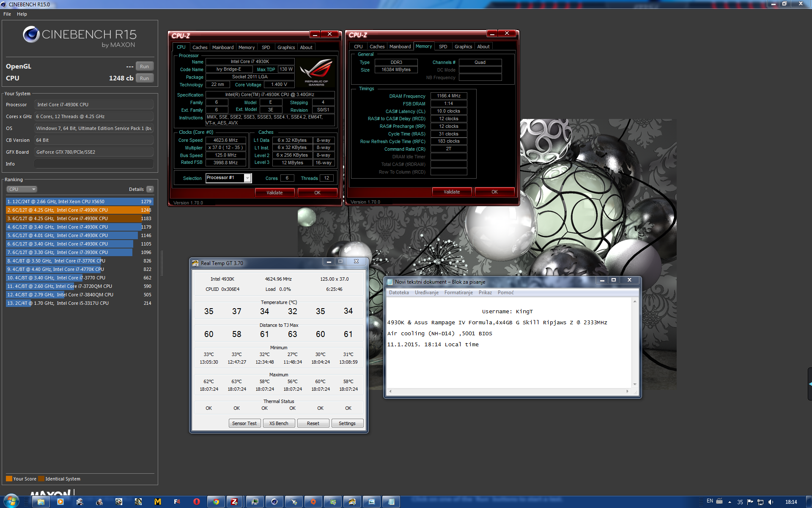The width and height of the screenshot is (812, 508).
Task: Click Validate in right CPU-Z window
Action: pos(452,192)
